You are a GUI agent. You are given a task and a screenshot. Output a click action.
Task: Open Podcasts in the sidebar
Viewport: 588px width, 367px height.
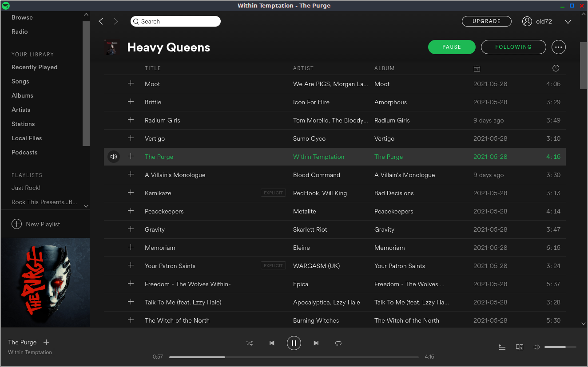pyautogui.click(x=24, y=153)
